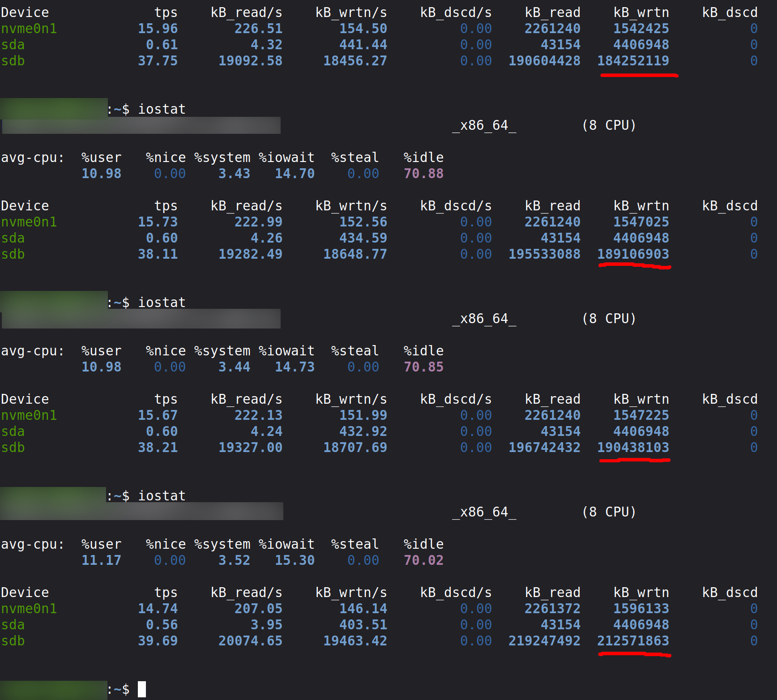The width and height of the screenshot is (777, 700).
Task: Select the %idle value 70.85
Action: point(423,367)
